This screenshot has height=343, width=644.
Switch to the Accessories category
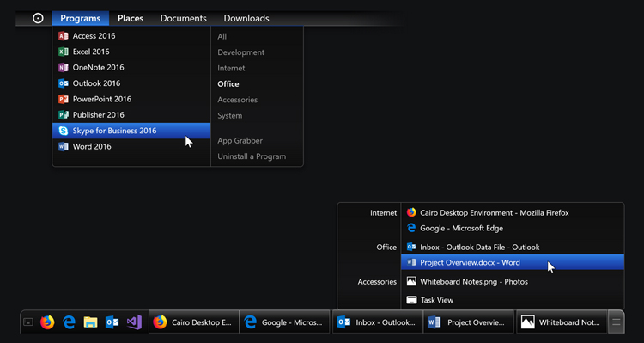(237, 100)
